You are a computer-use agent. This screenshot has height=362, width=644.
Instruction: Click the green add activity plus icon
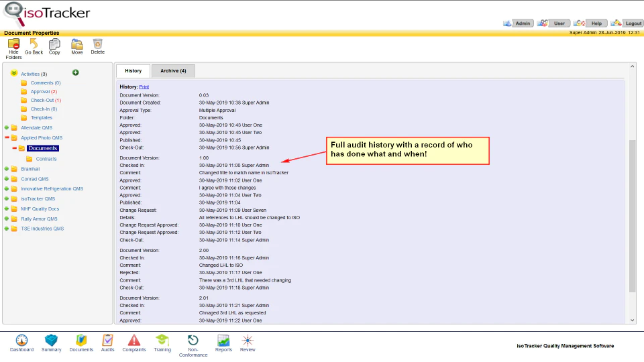(76, 72)
